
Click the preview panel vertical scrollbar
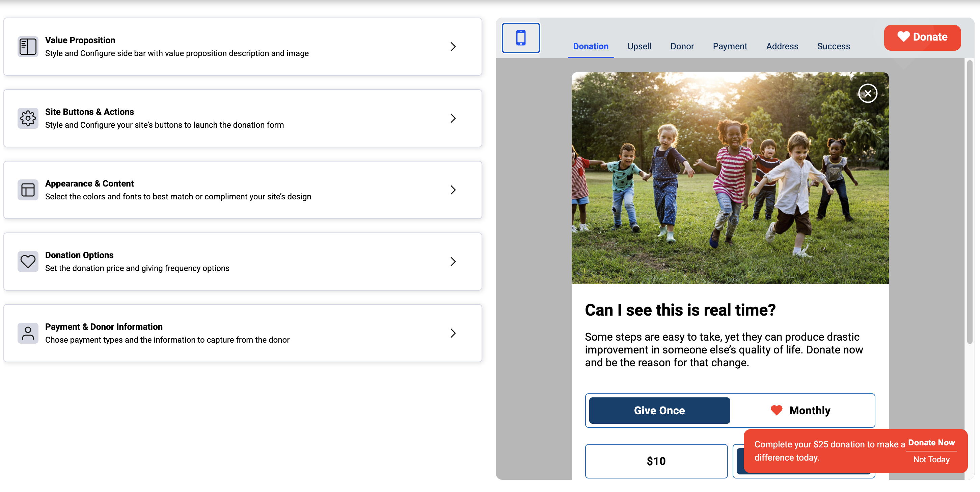(x=969, y=202)
